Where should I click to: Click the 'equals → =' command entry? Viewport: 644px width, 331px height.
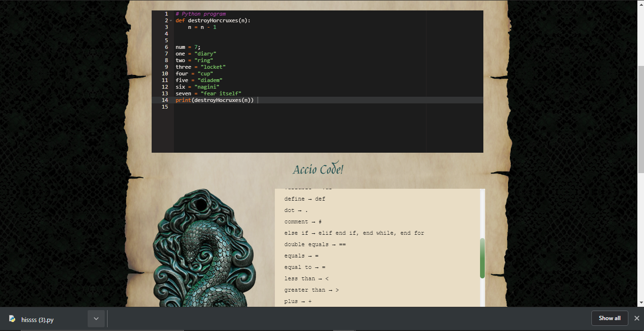(x=301, y=256)
